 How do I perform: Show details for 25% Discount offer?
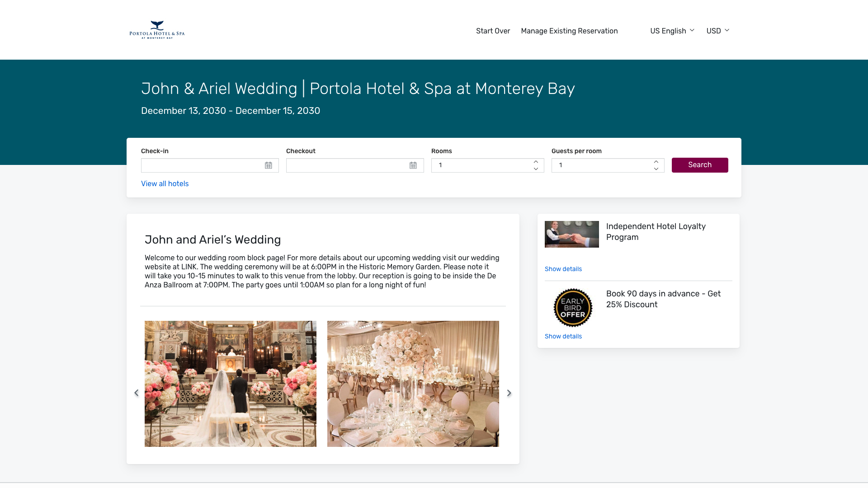[563, 336]
